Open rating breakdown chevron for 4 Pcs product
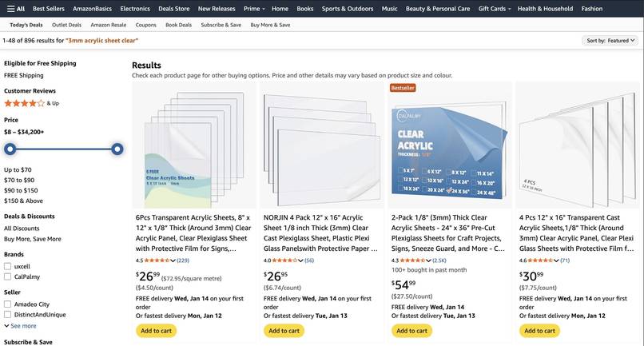The height and width of the screenshot is (346, 644). click(x=557, y=260)
